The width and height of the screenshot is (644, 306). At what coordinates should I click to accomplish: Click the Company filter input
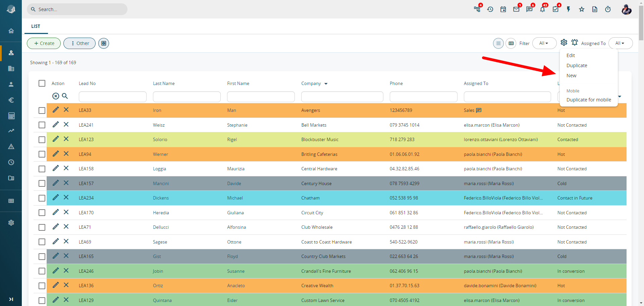(342, 97)
